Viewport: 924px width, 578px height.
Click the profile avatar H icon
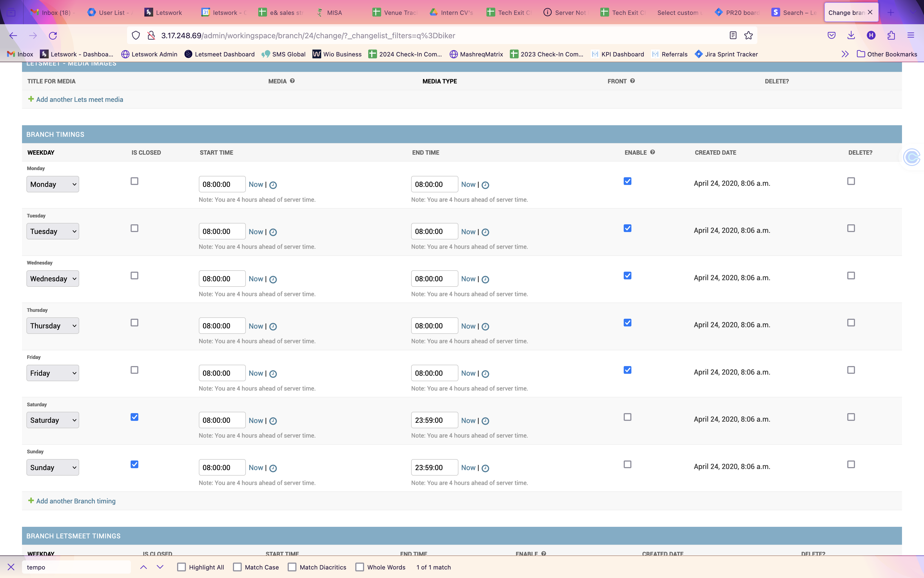click(x=871, y=36)
